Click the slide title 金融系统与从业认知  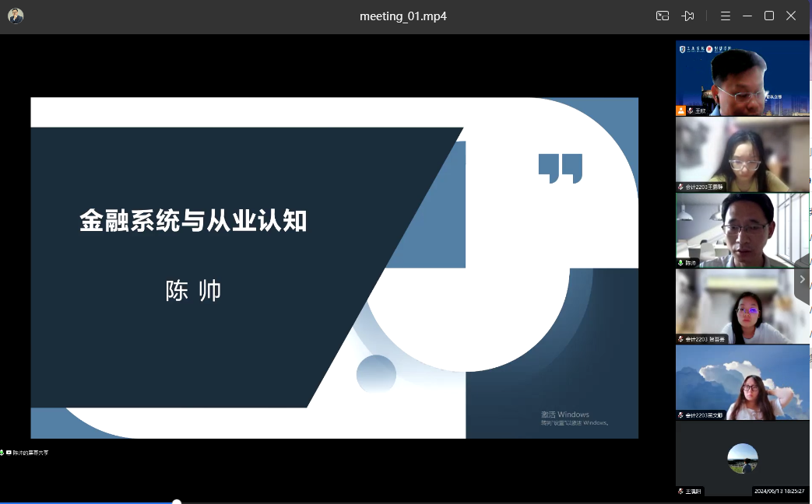coord(193,221)
